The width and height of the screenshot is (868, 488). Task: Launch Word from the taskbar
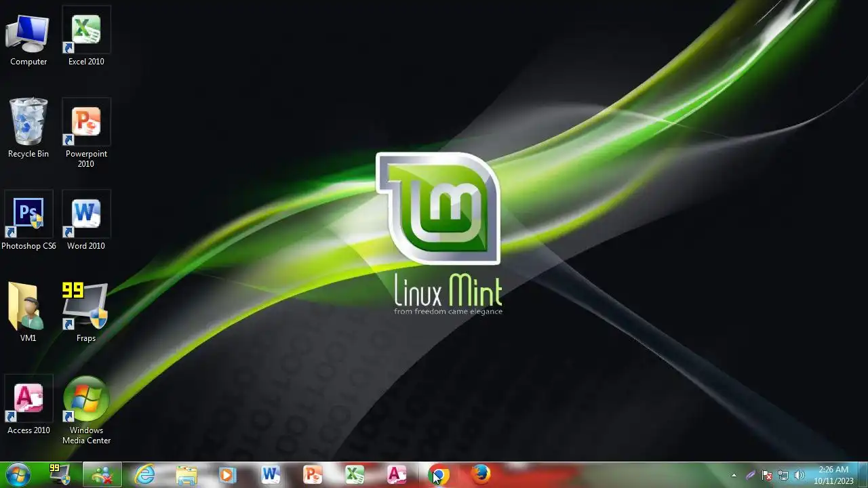point(271,474)
